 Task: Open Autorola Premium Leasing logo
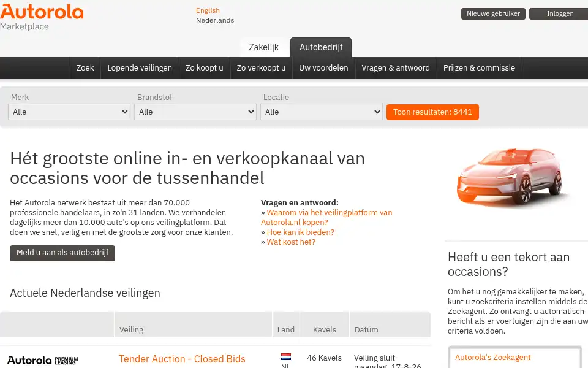43,361
